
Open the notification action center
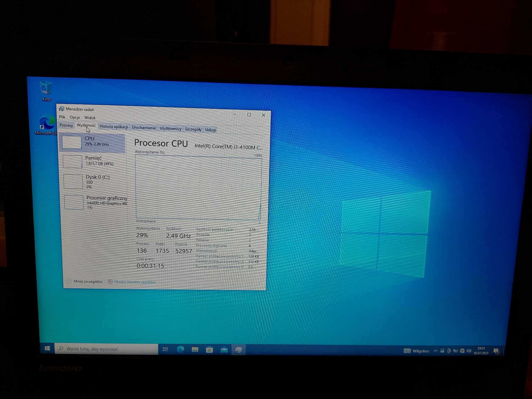point(496,351)
